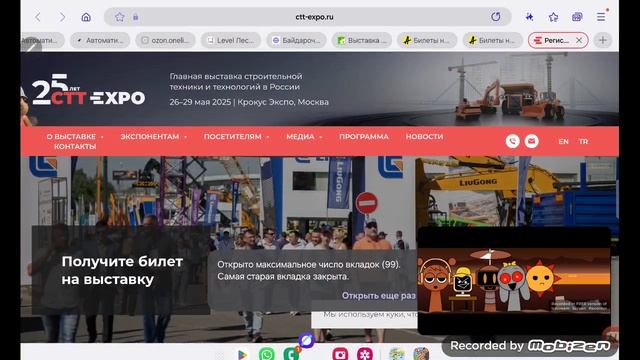
Task: Expand the ПОСЕТИТЕЛЯМ menu
Action: (236, 136)
